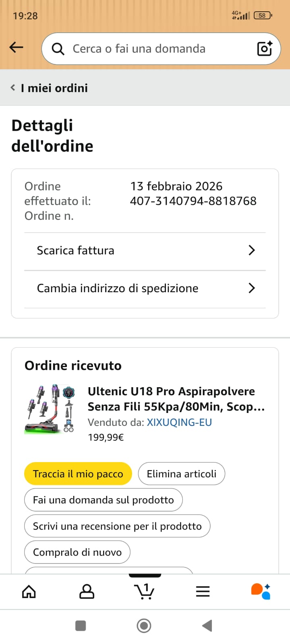The height and width of the screenshot is (644, 290).
Task: Choose Compralo di nuovo
Action: pos(77,552)
